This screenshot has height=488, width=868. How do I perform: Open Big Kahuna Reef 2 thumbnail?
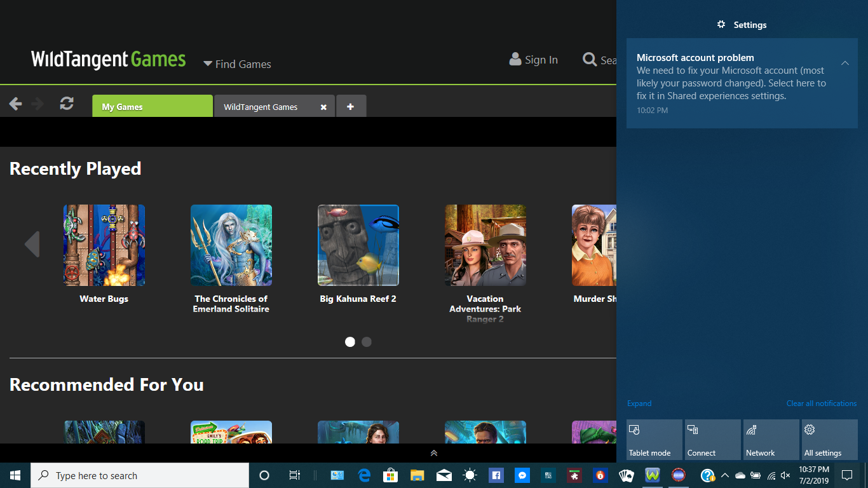(x=358, y=245)
